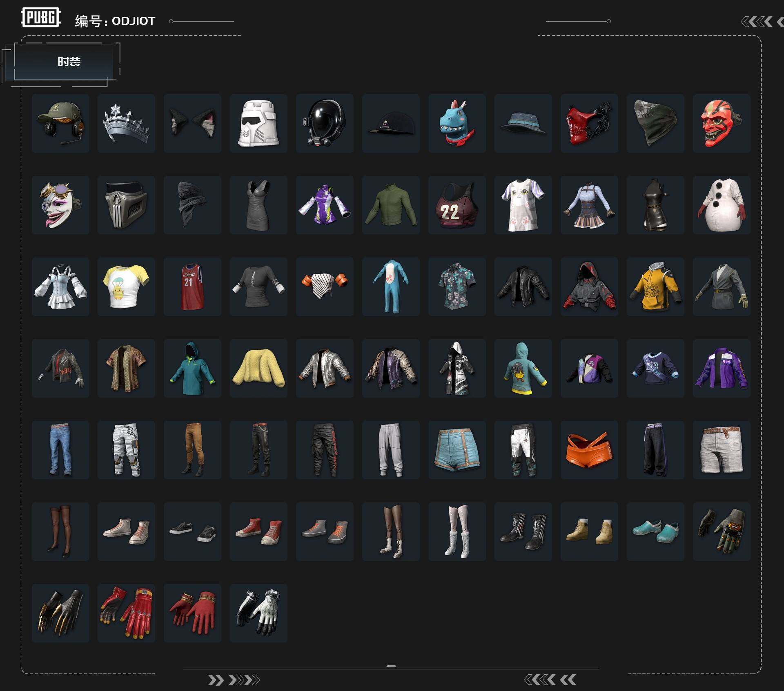Image resolution: width=784 pixels, height=691 pixels.
Task: Choose the black cat ears item
Action: pos(193,124)
